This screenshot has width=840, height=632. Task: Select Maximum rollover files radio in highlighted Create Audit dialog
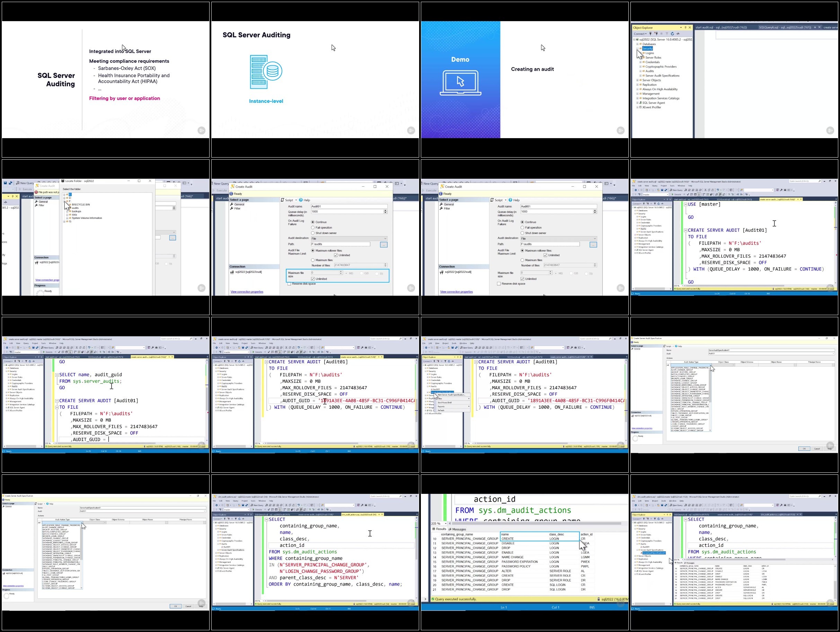click(x=313, y=250)
